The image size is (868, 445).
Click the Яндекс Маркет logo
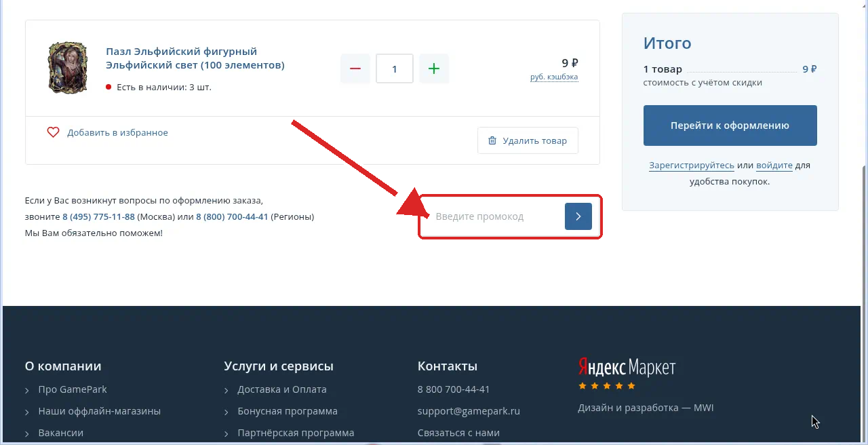coord(627,367)
